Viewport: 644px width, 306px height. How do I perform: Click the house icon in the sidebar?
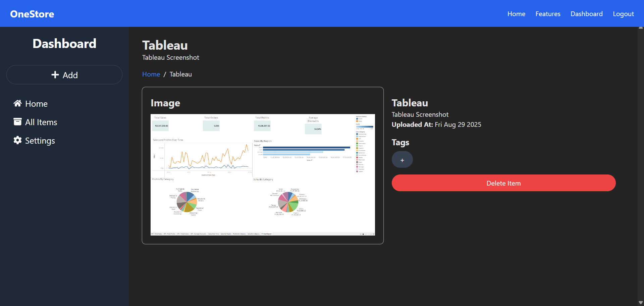click(x=17, y=103)
